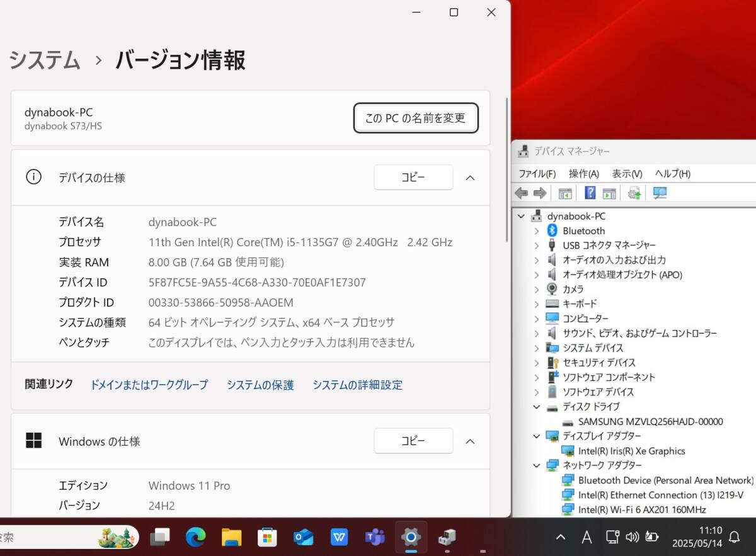Click the Forward arrow in Device Manager toolbar

tap(540, 193)
